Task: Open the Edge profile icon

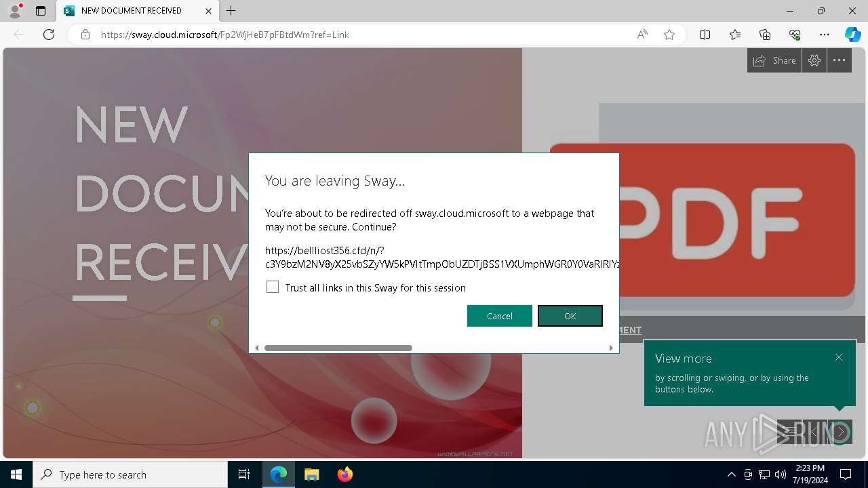Action: click(x=15, y=11)
